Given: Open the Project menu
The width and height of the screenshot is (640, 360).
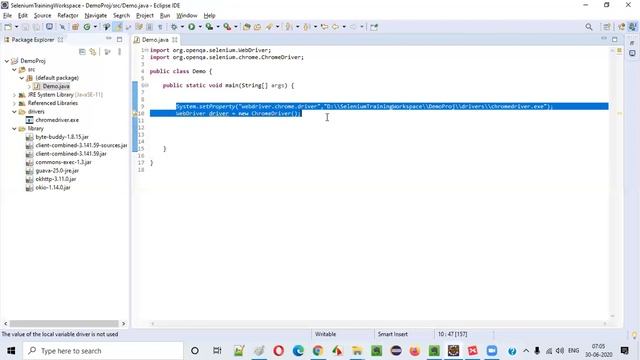Looking at the screenshot, I should pos(144,16).
